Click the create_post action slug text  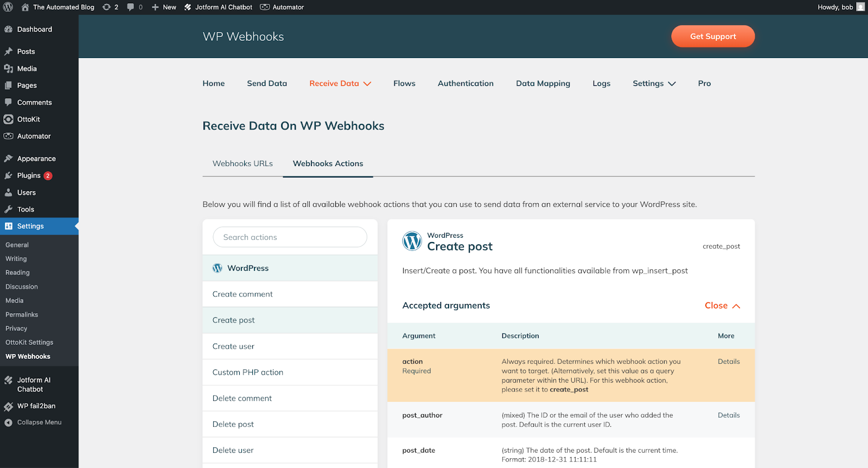pyautogui.click(x=721, y=246)
